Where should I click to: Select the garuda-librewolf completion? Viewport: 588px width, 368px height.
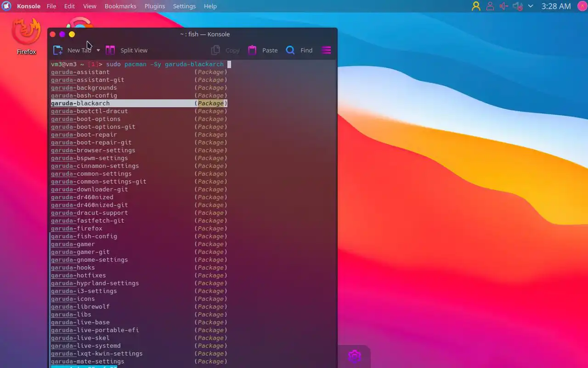click(139, 306)
